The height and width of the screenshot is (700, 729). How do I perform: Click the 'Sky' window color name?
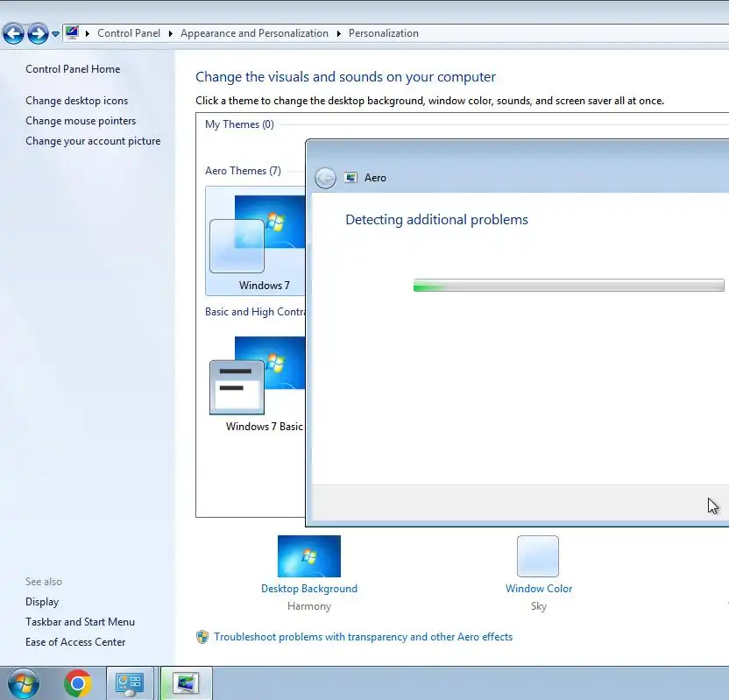[x=539, y=606]
